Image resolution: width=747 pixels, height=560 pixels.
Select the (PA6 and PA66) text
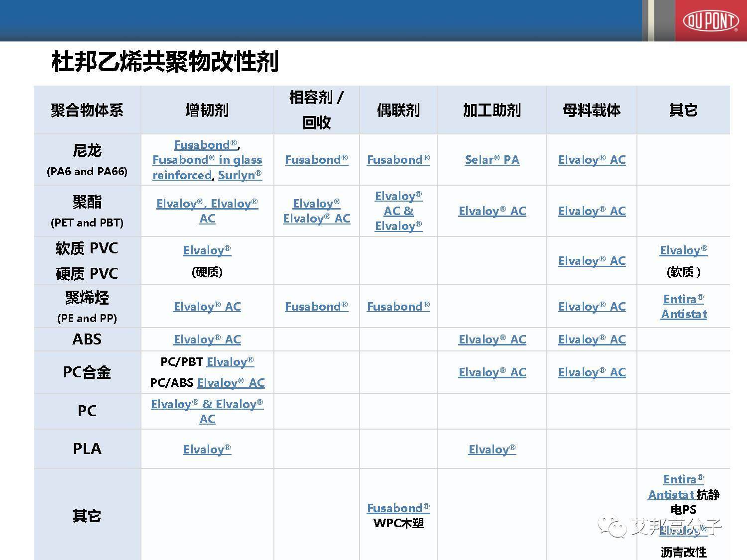pyautogui.click(x=87, y=172)
